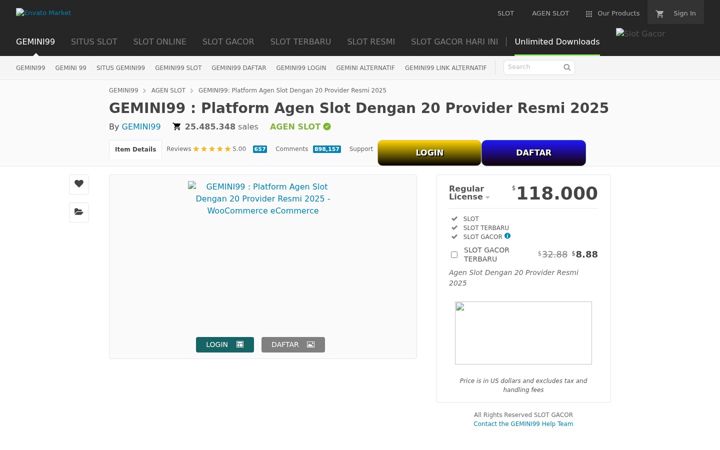Click the AGEN SLOT header link
The width and height of the screenshot is (720, 450).
(550, 14)
